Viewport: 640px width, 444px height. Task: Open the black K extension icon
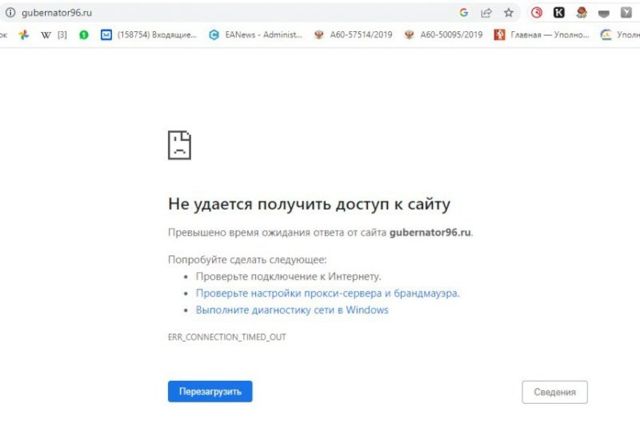point(558,13)
